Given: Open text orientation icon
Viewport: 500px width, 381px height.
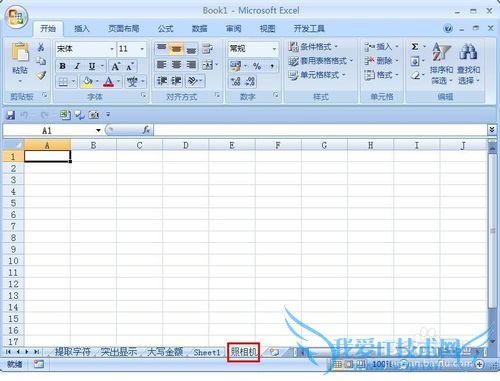Looking at the screenshot, I should pos(193,80).
